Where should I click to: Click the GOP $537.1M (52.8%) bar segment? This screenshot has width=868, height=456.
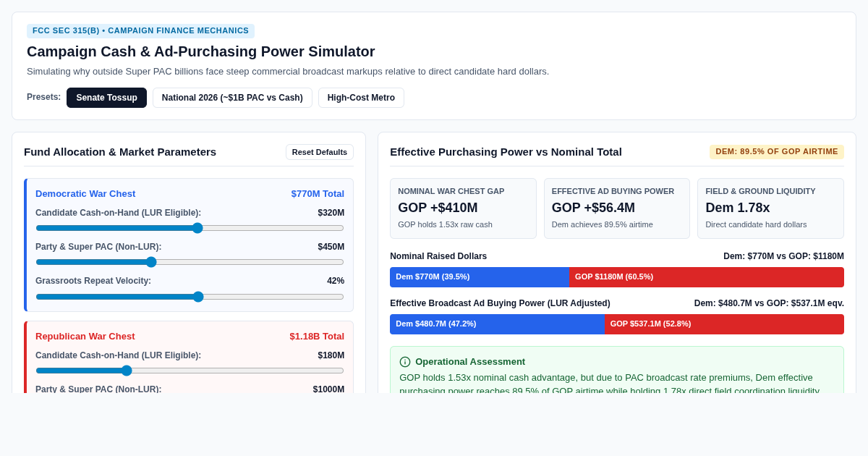pos(724,324)
